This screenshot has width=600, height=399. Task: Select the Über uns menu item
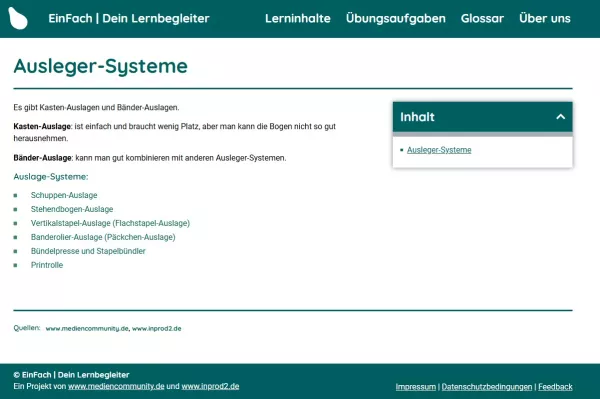click(545, 18)
